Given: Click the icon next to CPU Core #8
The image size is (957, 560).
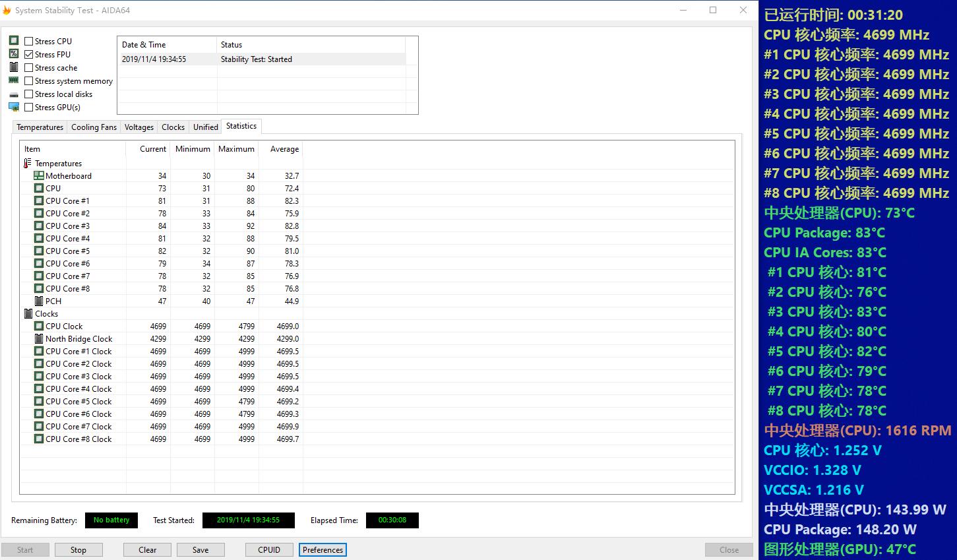Looking at the screenshot, I should (x=39, y=288).
